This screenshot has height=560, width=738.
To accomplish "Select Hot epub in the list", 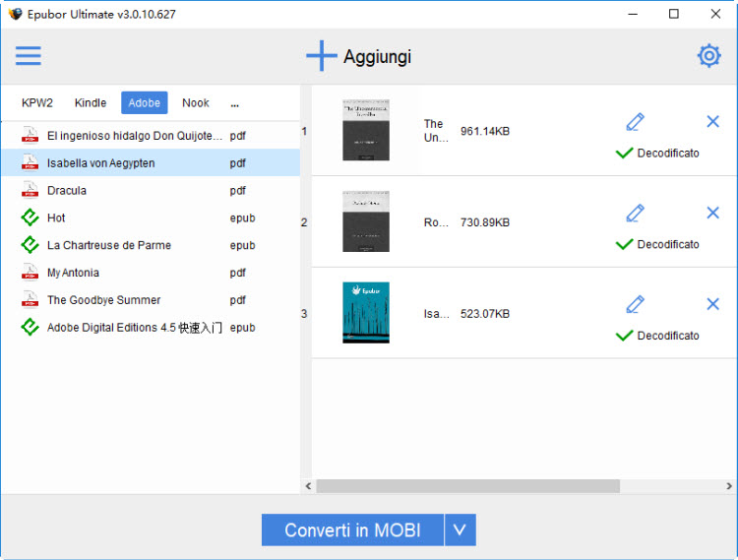I will point(151,218).
